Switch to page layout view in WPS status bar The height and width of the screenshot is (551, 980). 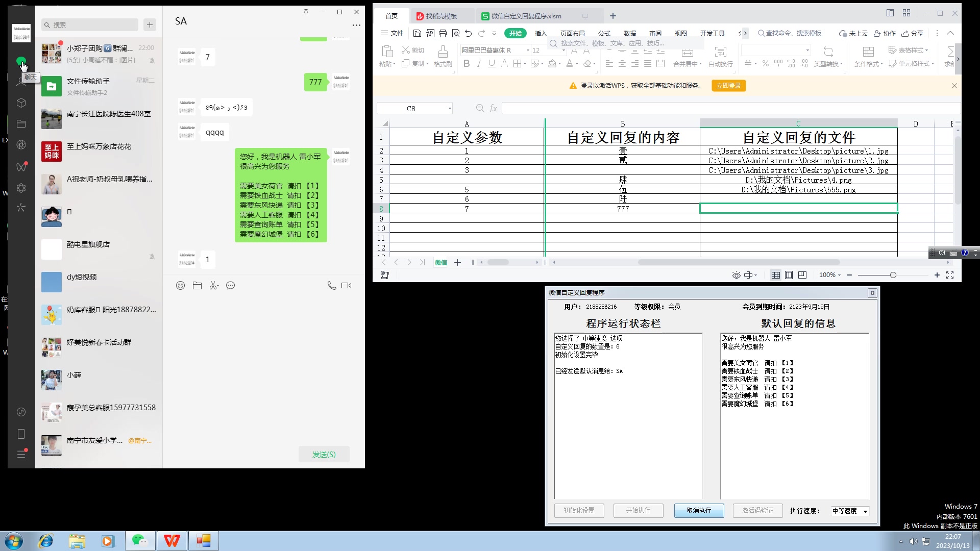click(x=789, y=275)
